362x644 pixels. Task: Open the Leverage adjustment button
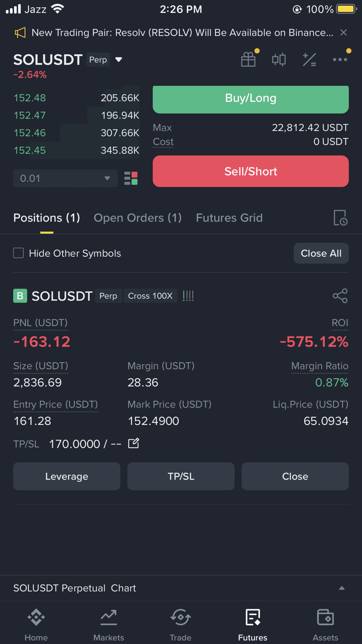pyautogui.click(x=67, y=476)
